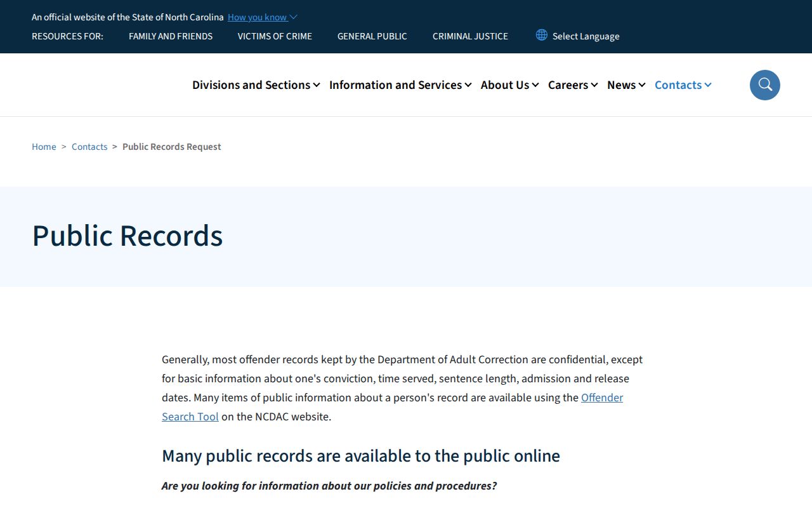The height and width of the screenshot is (508, 812).
Task: Click the globe icon beside Select Language
Action: point(541,35)
